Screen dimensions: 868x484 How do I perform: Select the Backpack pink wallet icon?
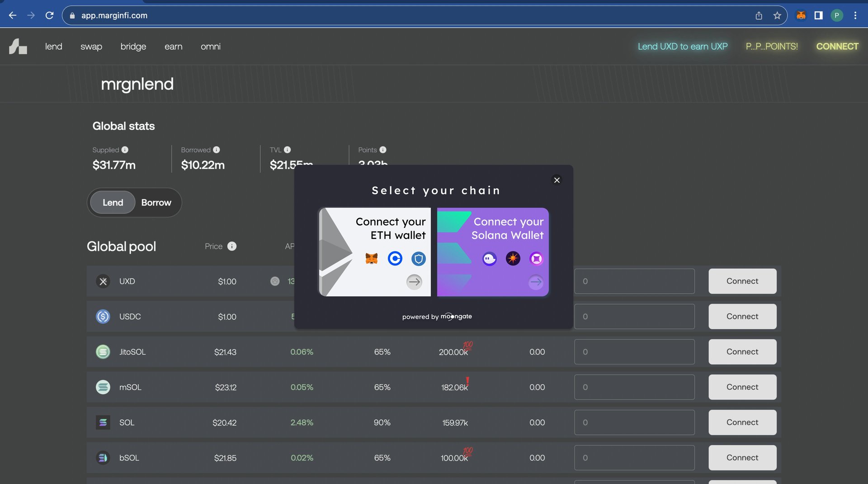point(537,259)
